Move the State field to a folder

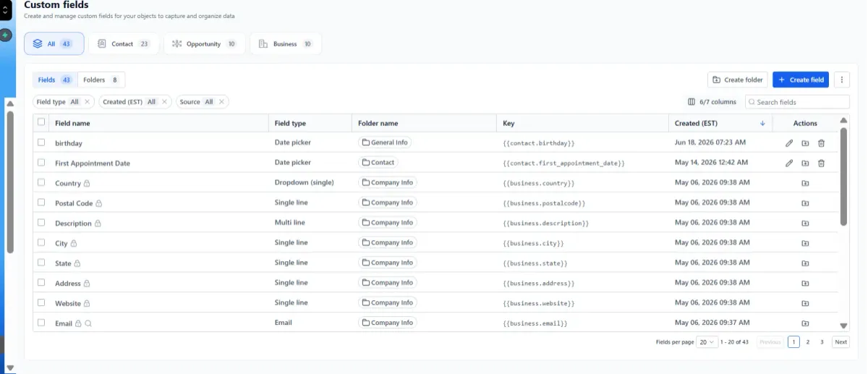805,263
